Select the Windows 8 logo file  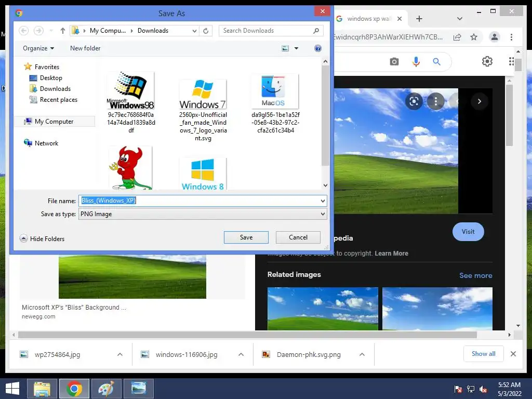(203, 174)
